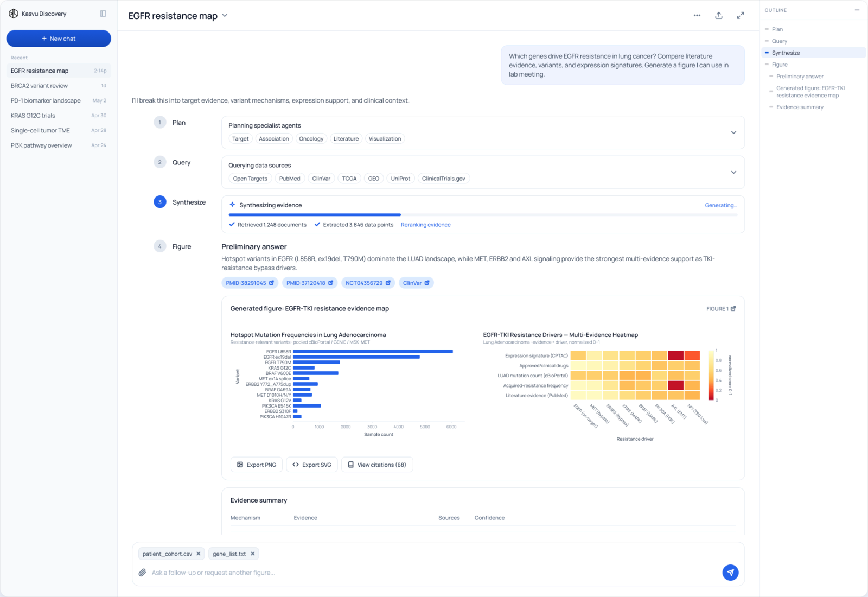Click the heatmap color scale legend

[711, 375]
